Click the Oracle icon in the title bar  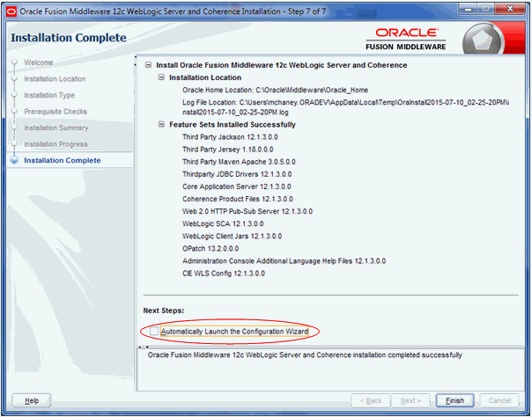coord(11,11)
